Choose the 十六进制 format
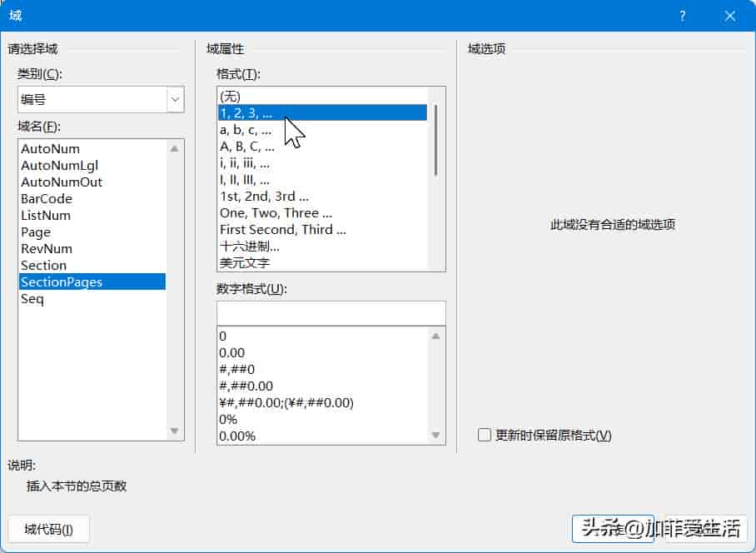 click(x=322, y=246)
